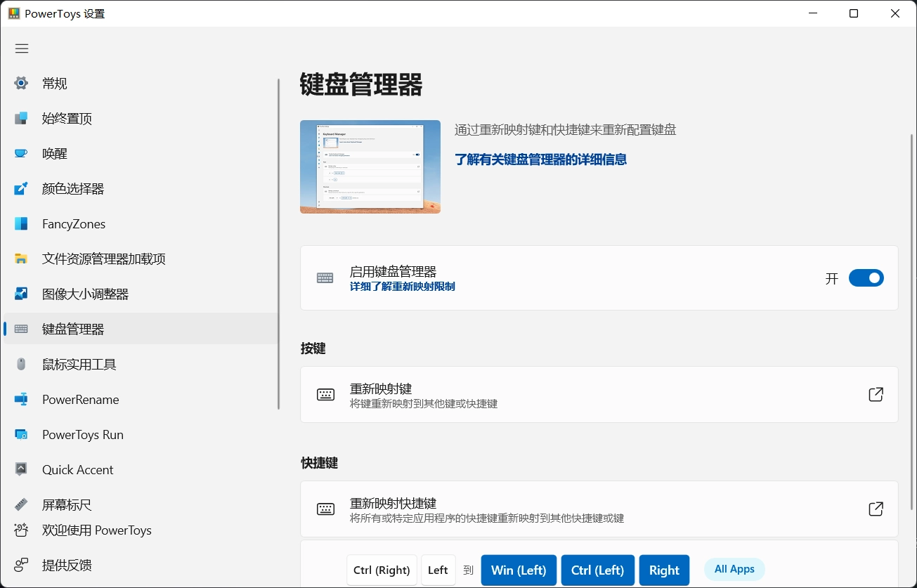This screenshot has width=917, height=588.
Task: Click the 重新映射键 card
Action: (599, 394)
